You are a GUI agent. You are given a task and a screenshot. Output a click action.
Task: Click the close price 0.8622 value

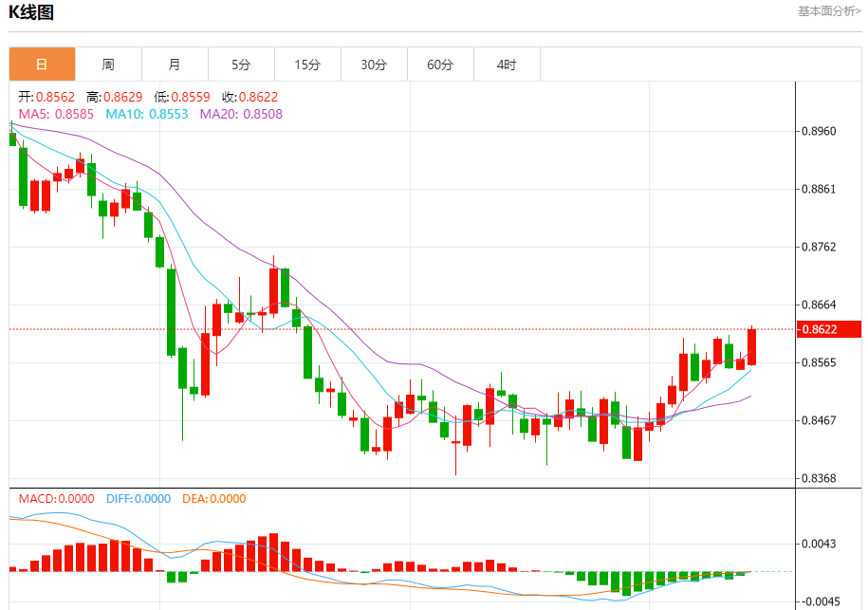pos(259,97)
